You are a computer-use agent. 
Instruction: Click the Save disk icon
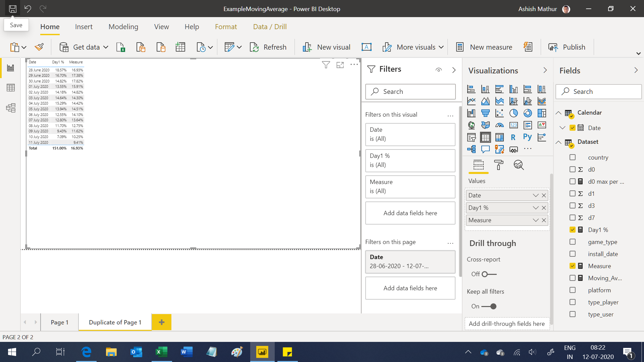click(12, 9)
